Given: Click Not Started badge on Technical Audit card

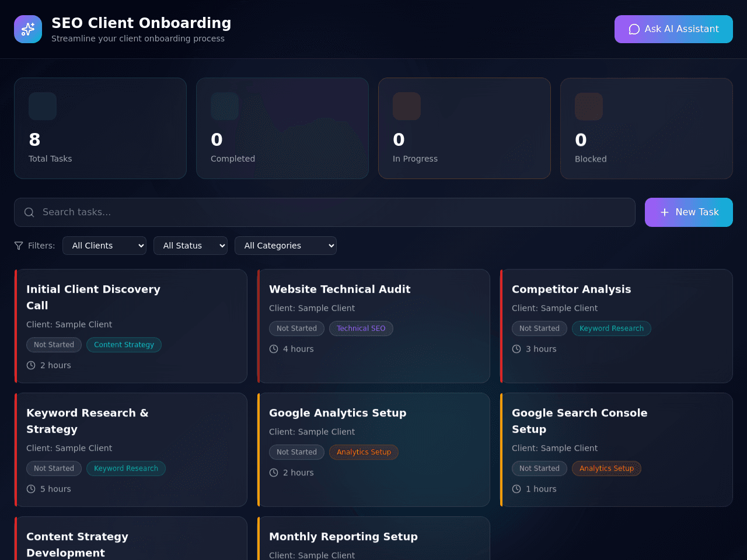Looking at the screenshot, I should 296,328.
